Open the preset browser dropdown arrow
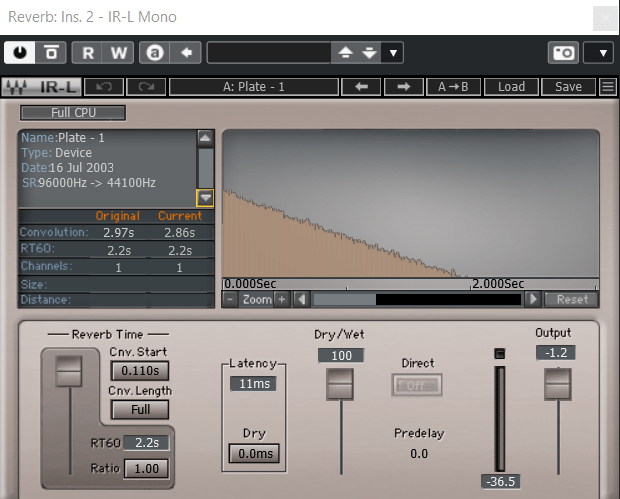Screen dimensions: 620x499 [x=394, y=52]
